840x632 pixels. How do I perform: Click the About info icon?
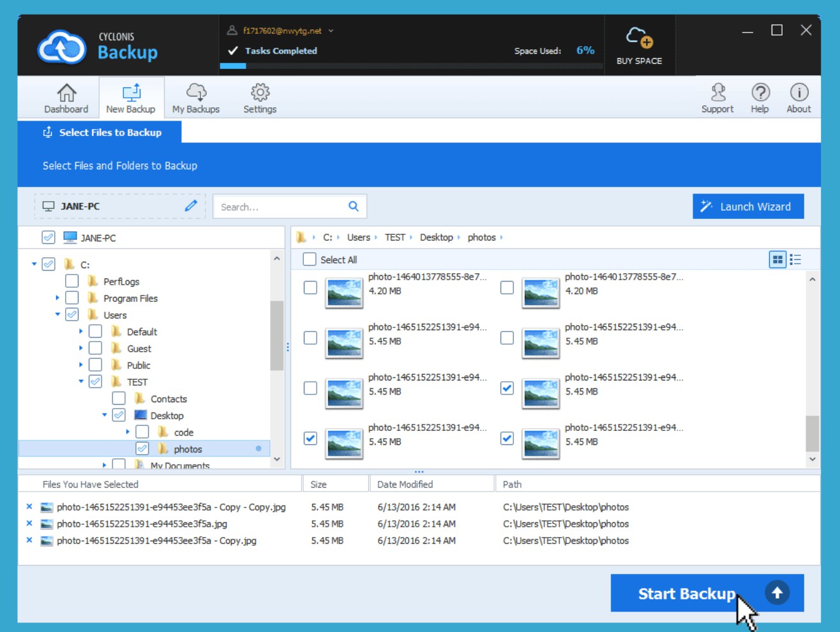(799, 93)
